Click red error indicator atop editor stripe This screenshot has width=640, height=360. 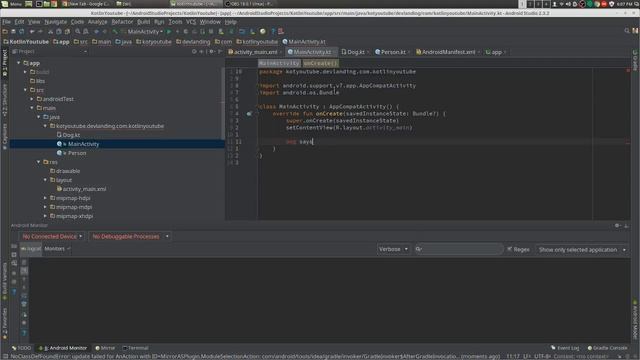tap(628, 70)
